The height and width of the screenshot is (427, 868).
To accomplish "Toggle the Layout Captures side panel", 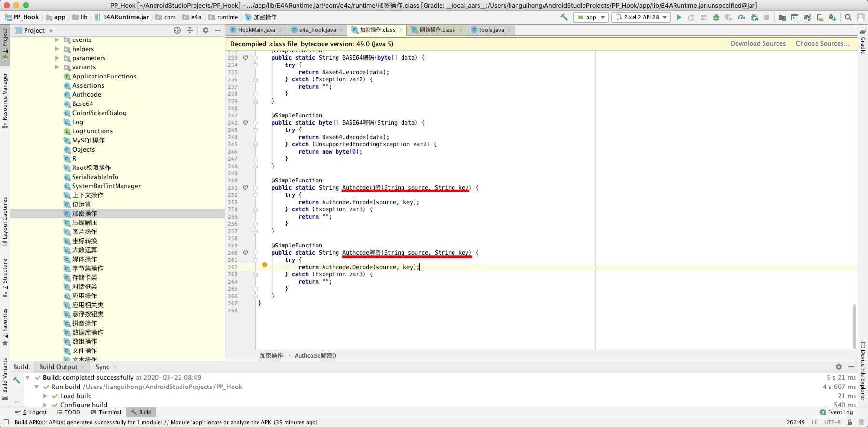I will coord(5,221).
